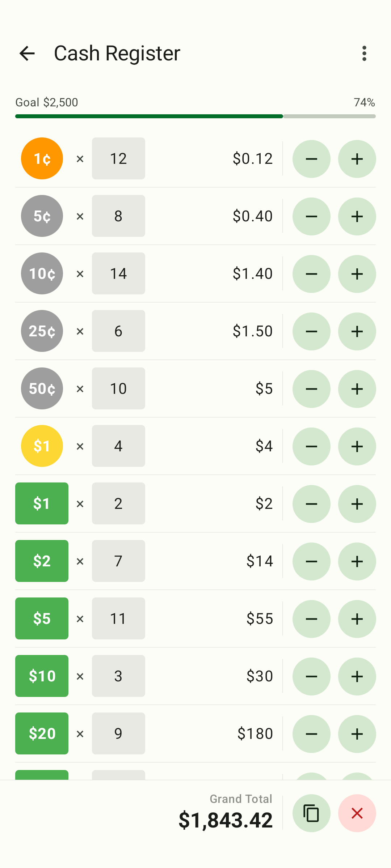Remove one 25¢ coin
Viewport: 391px width, 868px height.
311,331
